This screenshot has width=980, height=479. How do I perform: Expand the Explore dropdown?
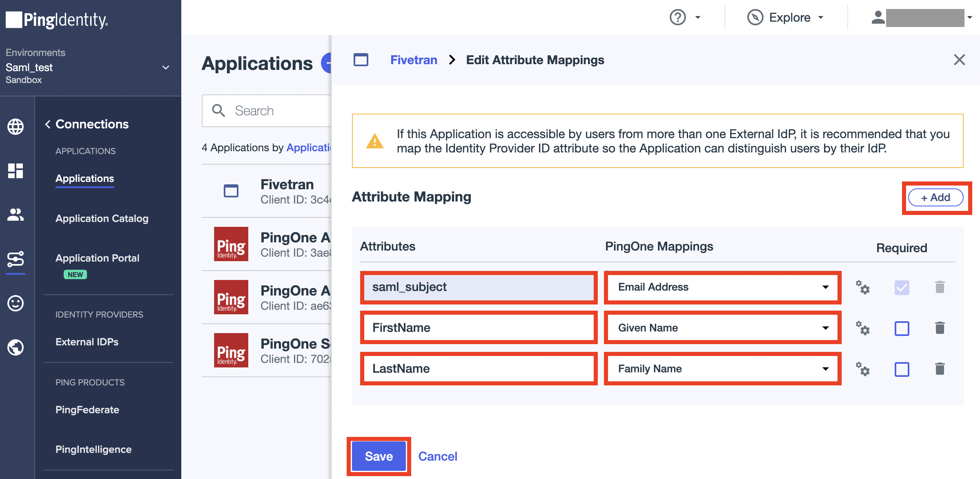pyautogui.click(x=821, y=18)
